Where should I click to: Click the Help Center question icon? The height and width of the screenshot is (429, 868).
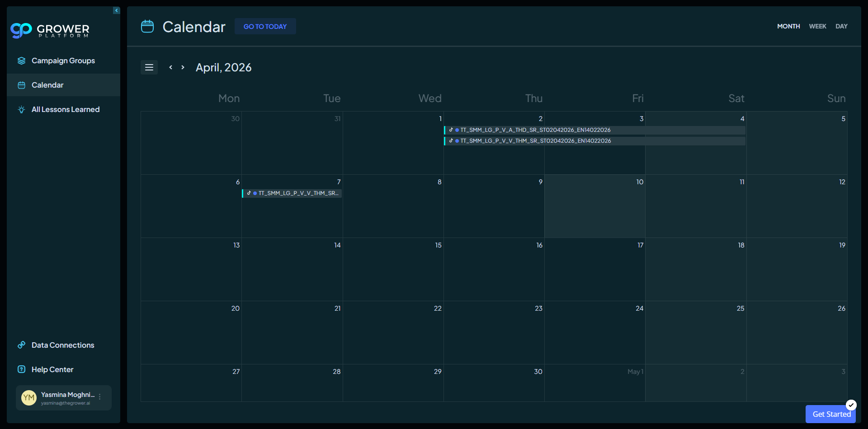[x=21, y=369]
